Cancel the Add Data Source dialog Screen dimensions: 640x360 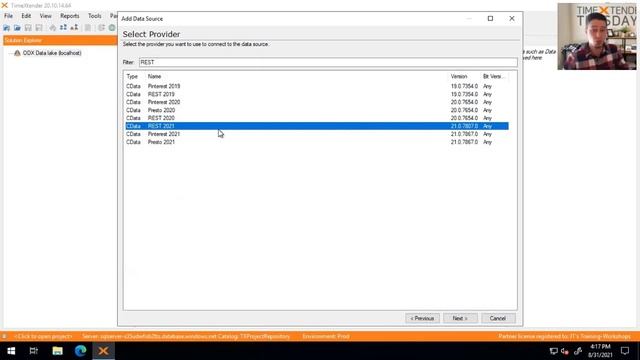point(498,318)
